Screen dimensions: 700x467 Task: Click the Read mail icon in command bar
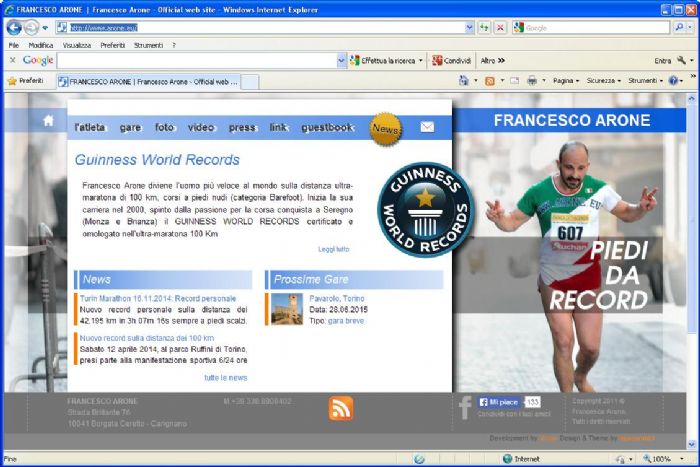click(x=515, y=81)
